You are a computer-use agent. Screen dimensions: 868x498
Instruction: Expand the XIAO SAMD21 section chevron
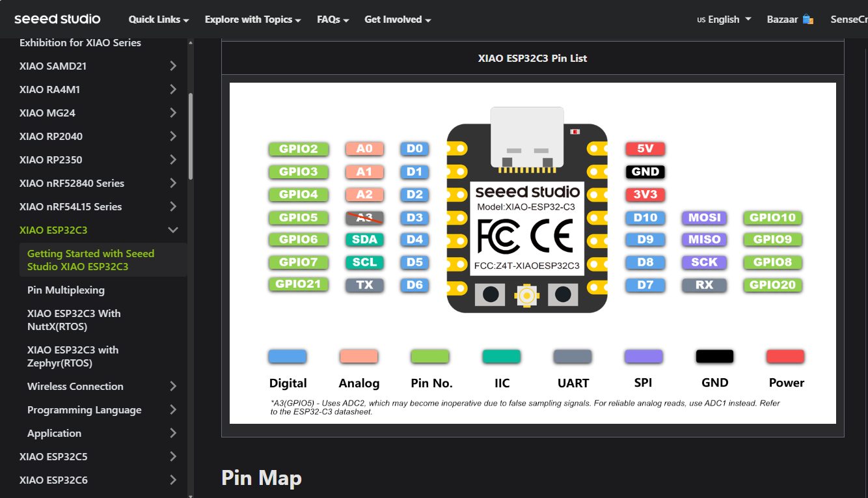point(172,66)
